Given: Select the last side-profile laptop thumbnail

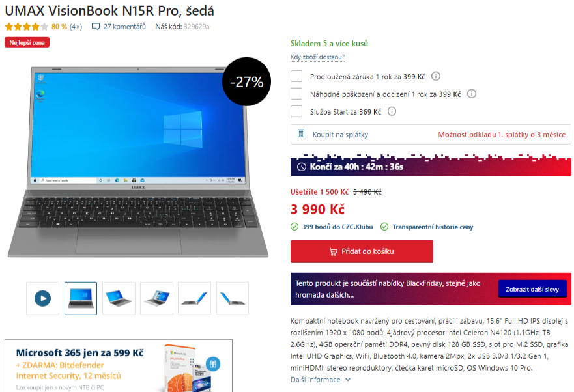Looking at the screenshot, I should [x=233, y=298].
